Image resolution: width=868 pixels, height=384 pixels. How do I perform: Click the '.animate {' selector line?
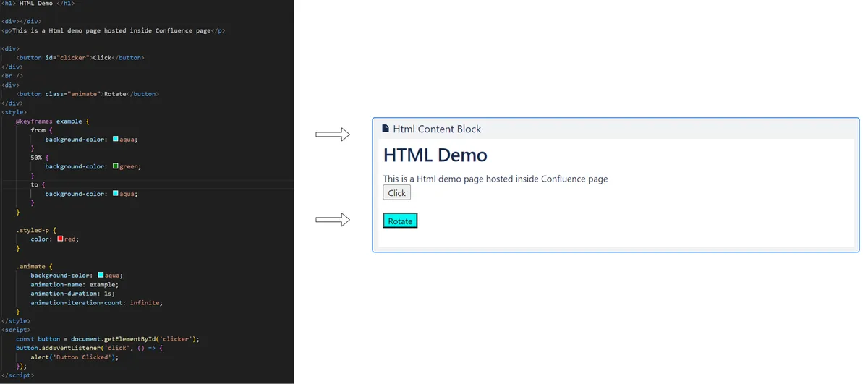pos(34,266)
